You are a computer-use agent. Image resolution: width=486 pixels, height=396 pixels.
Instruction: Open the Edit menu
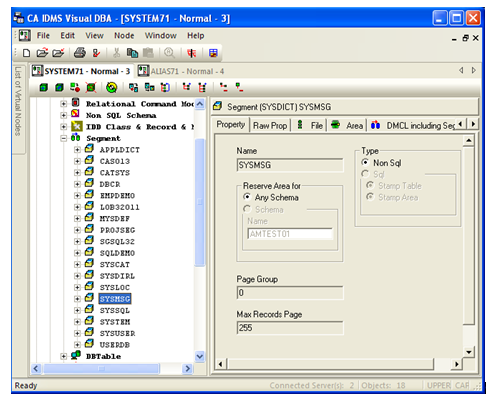point(67,36)
